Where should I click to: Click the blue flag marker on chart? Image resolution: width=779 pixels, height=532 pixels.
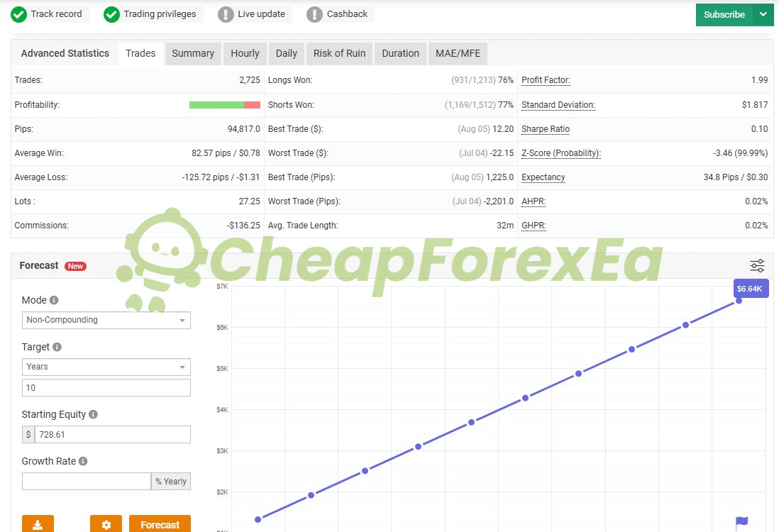coord(741,522)
